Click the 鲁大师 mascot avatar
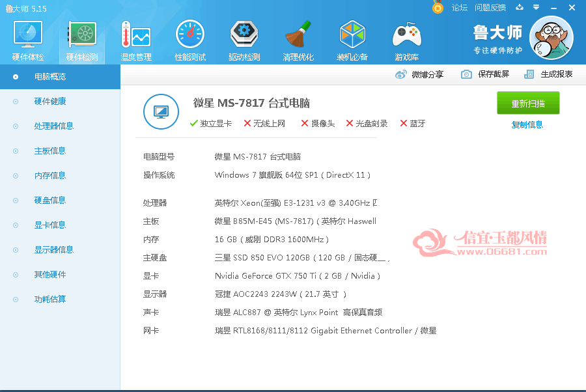Screen dimensions: 586x392 551,38
